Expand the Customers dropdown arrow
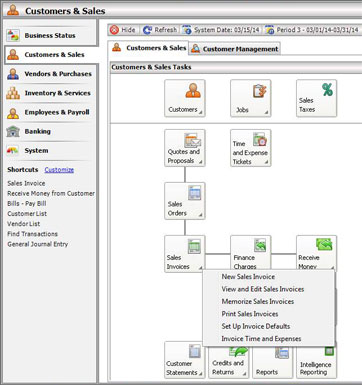Screen dimensions: 362x385 point(200,113)
